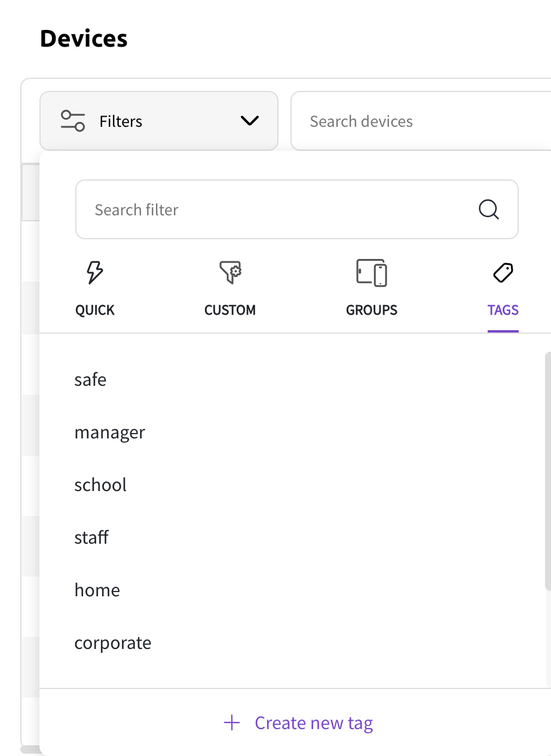Click the plus icon beside Create new tag

click(231, 723)
